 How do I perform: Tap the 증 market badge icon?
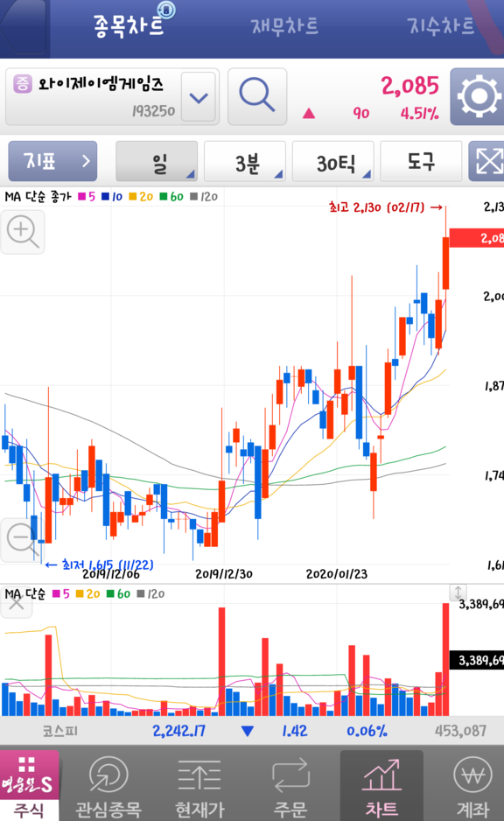point(23,84)
